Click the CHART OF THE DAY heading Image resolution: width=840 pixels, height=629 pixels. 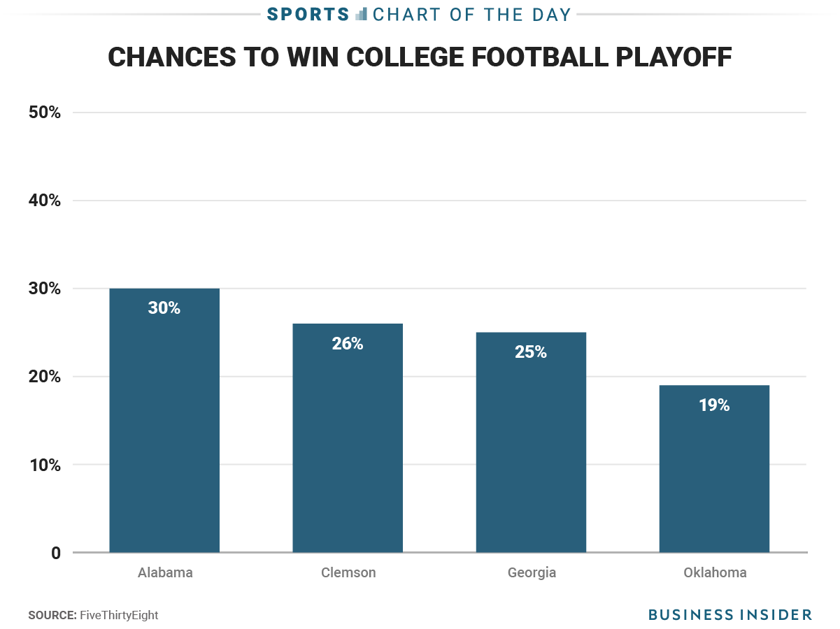tap(472, 14)
